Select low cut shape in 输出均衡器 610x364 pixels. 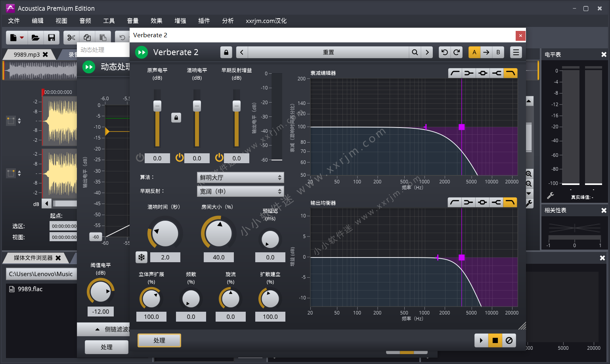tap(455, 202)
